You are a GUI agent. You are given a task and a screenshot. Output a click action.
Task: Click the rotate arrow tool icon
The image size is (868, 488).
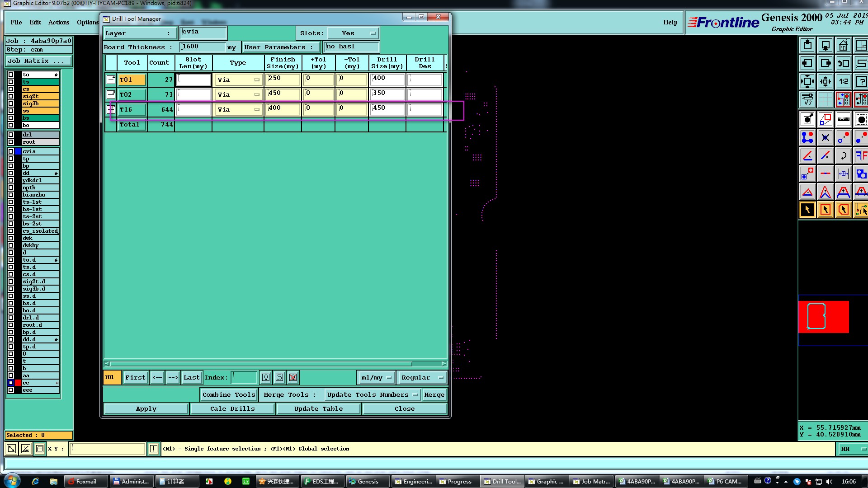[843, 156]
